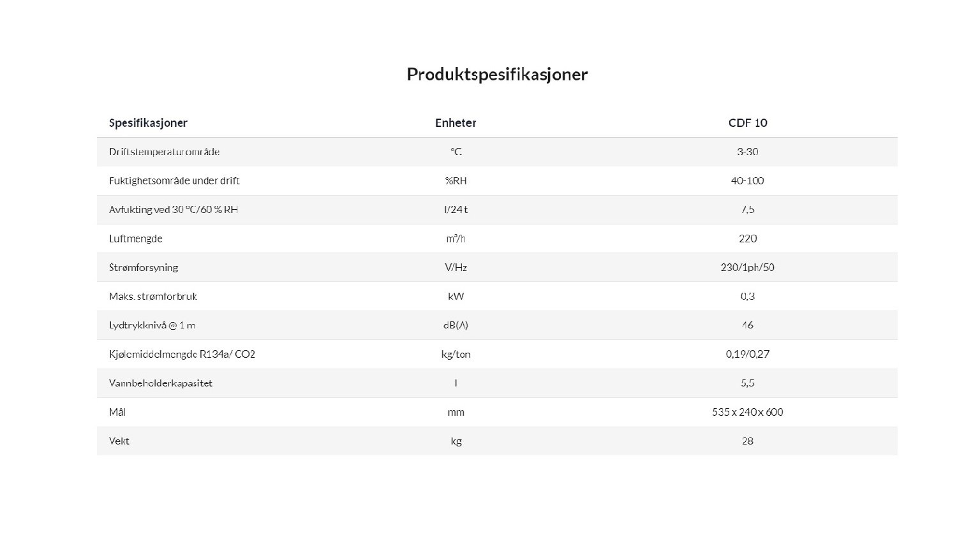This screenshot has width=980, height=551.
Task: Click the Mål row label
Action: click(x=117, y=412)
